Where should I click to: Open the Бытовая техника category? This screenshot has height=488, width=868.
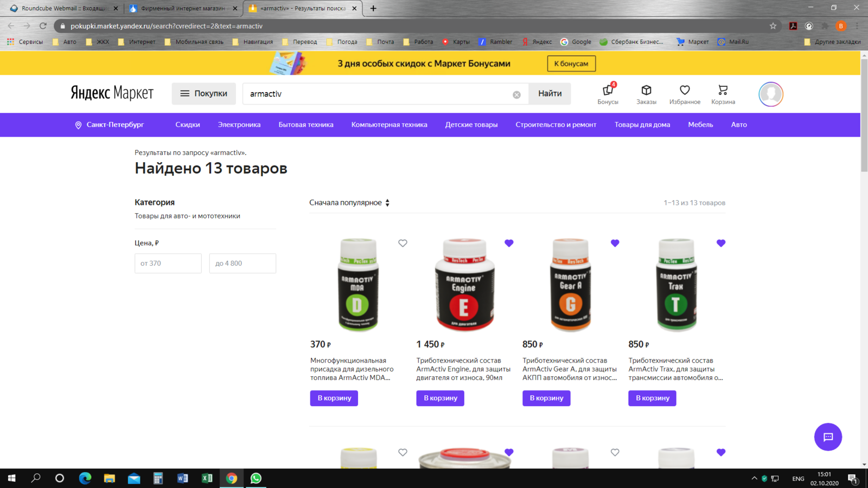point(306,125)
